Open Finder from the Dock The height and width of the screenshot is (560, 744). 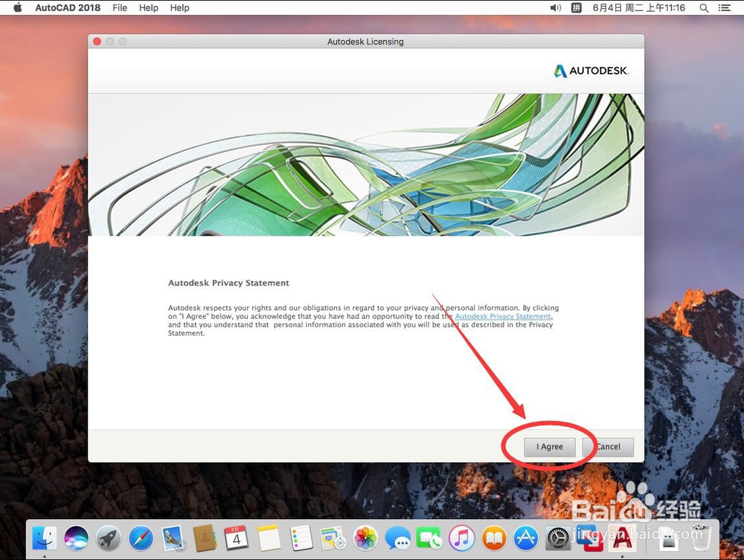[45, 538]
